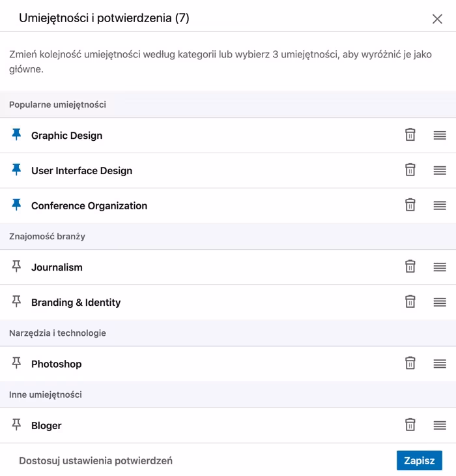
Task: Unpin Conference Organization skill
Action: point(16,205)
